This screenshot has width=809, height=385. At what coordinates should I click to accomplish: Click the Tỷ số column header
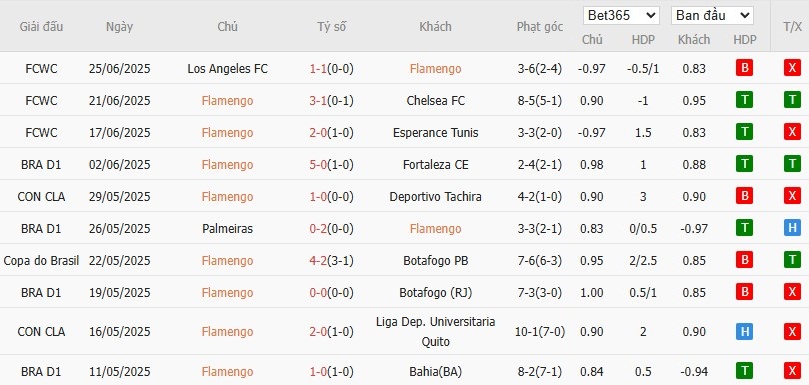click(331, 27)
